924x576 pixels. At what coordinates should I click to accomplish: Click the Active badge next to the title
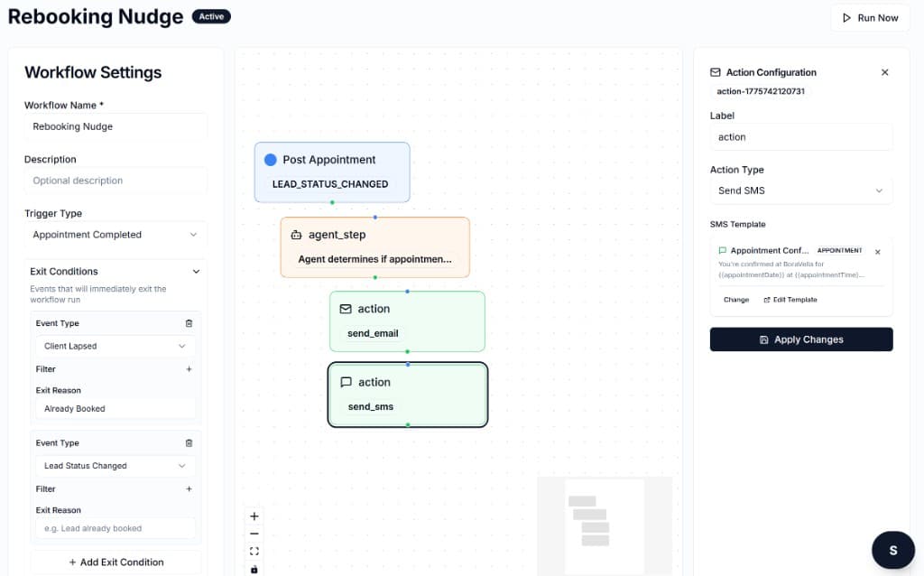pos(210,15)
